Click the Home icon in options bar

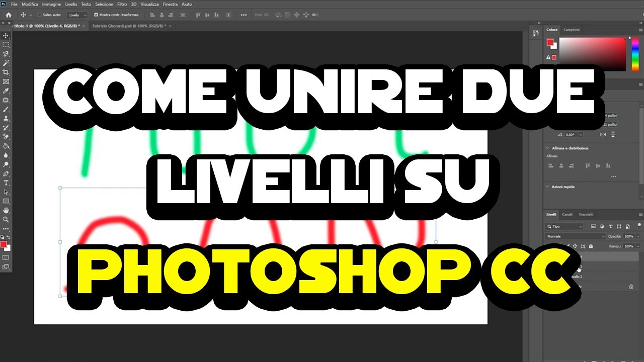(x=8, y=15)
